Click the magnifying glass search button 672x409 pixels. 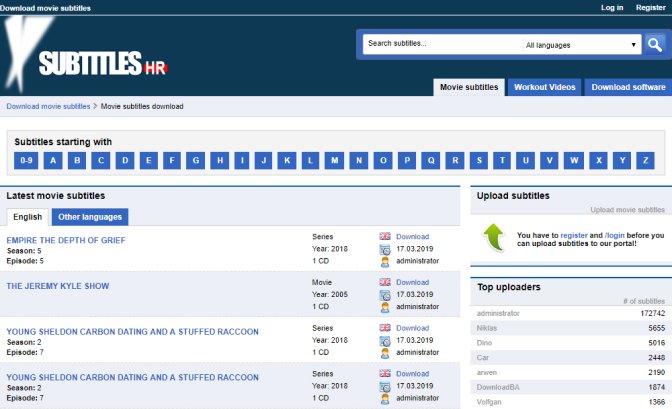click(654, 44)
